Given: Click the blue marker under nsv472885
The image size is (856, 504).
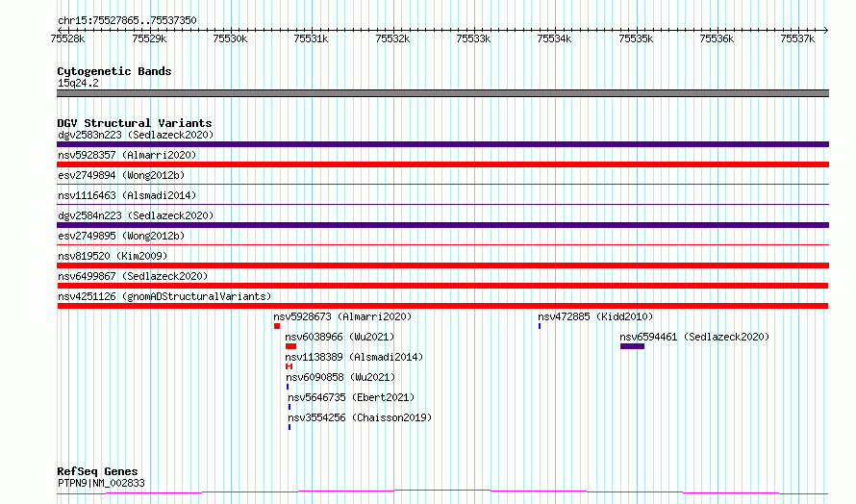Looking at the screenshot, I should [x=540, y=326].
